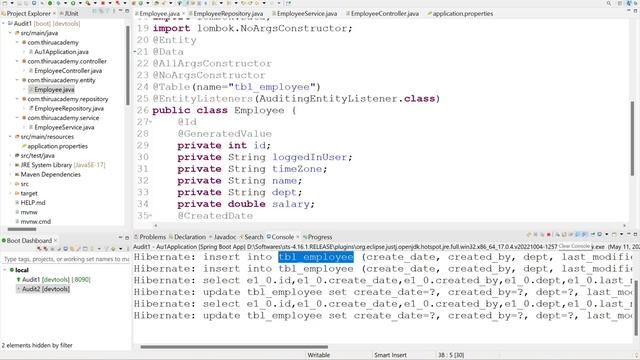
Task: Close the Project Explorer view
Action: 54,13
